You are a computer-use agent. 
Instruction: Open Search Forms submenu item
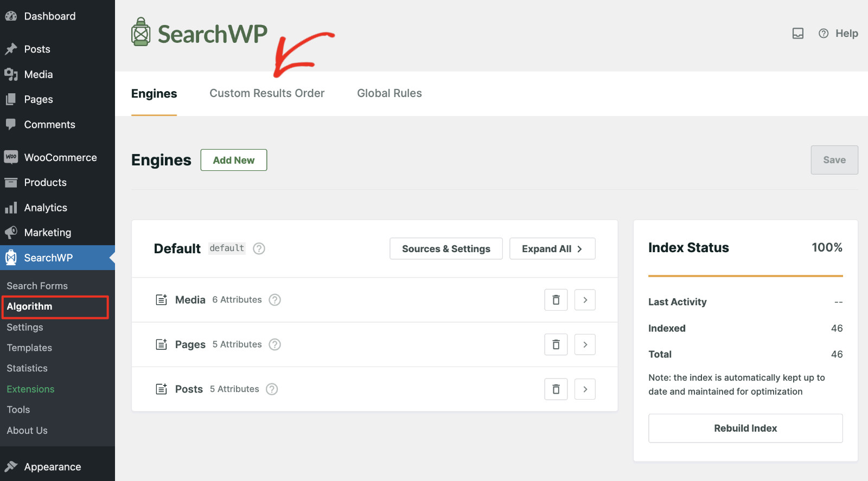(37, 286)
